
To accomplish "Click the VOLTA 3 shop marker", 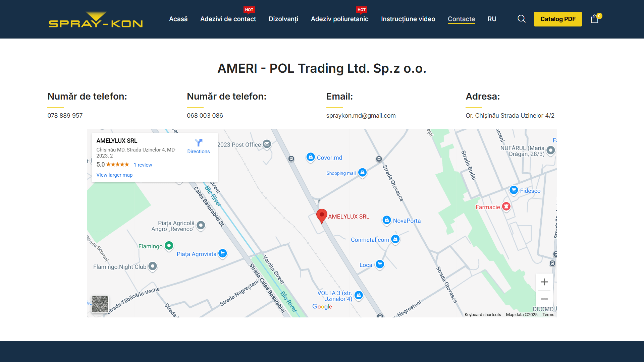I will click(x=359, y=295).
